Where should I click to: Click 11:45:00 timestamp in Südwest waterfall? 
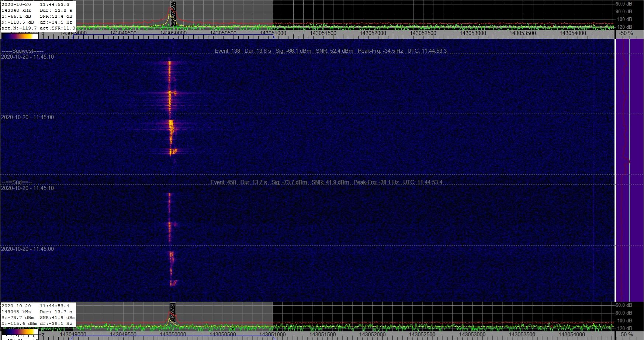27,117
